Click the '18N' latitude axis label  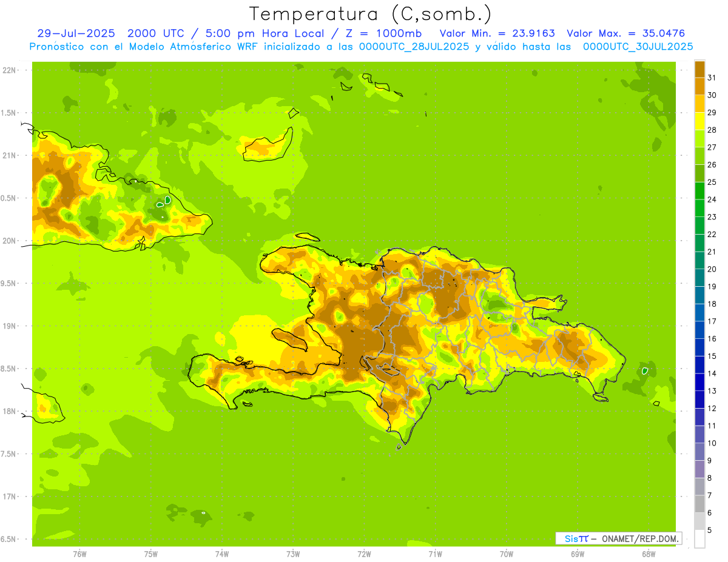click(x=9, y=411)
